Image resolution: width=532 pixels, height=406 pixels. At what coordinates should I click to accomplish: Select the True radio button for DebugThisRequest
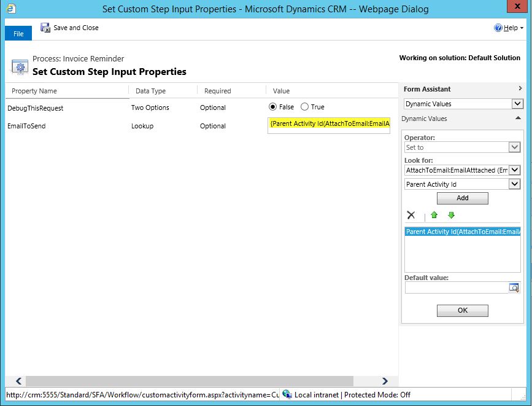pos(305,107)
